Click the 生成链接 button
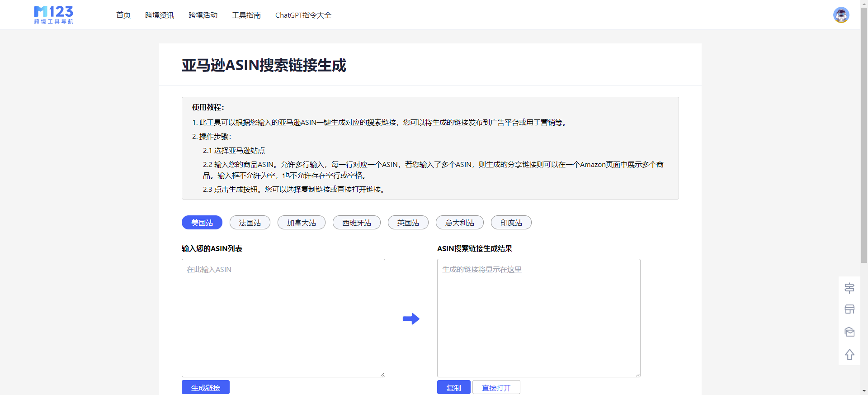This screenshot has width=868, height=395. coord(206,387)
